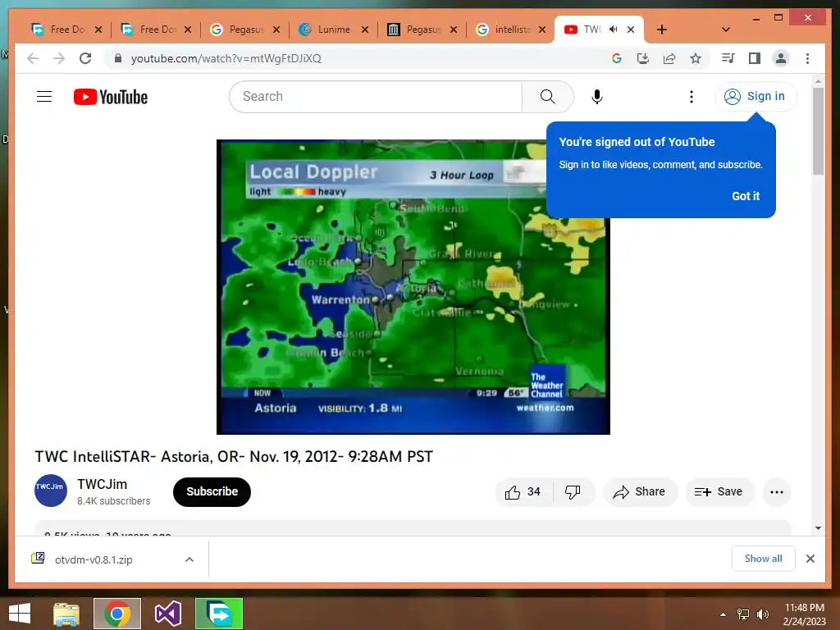Open YouTube settings three-dot menu

pyautogui.click(x=691, y=97)
